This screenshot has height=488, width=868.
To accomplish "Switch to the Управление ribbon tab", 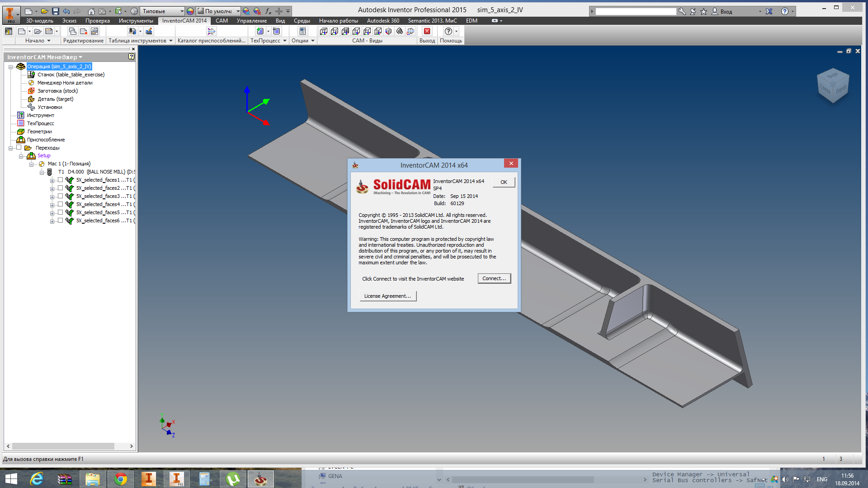I will (251, 21).
